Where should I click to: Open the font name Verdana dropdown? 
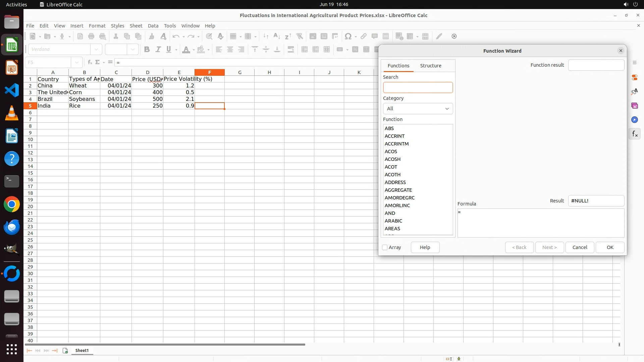(x=96, y=50)
